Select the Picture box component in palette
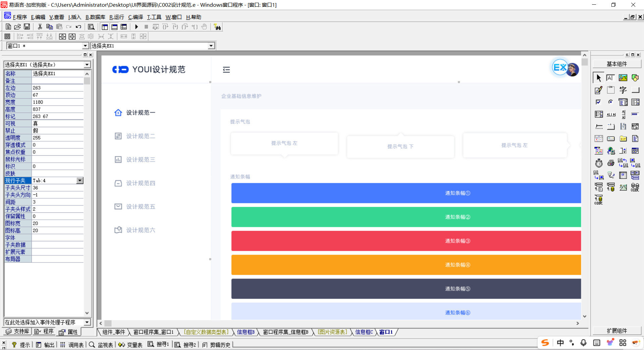644x350 pixels. pyautogui.click(x=623, y=78)
